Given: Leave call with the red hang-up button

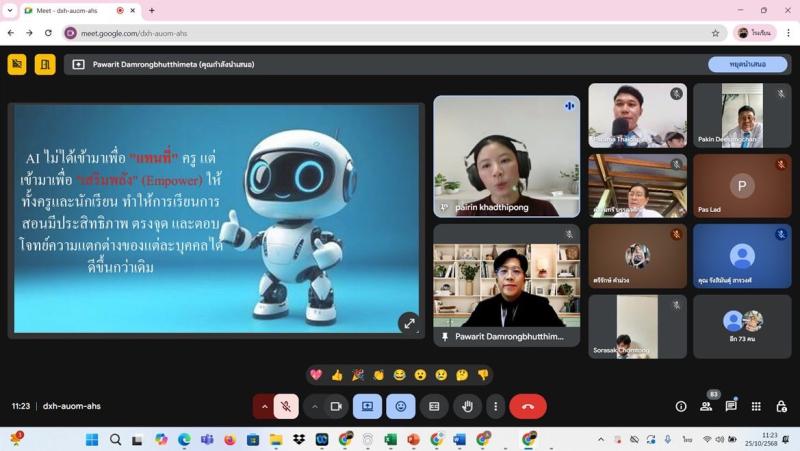Looking at the screenshot, I should [x=528, y=406].
